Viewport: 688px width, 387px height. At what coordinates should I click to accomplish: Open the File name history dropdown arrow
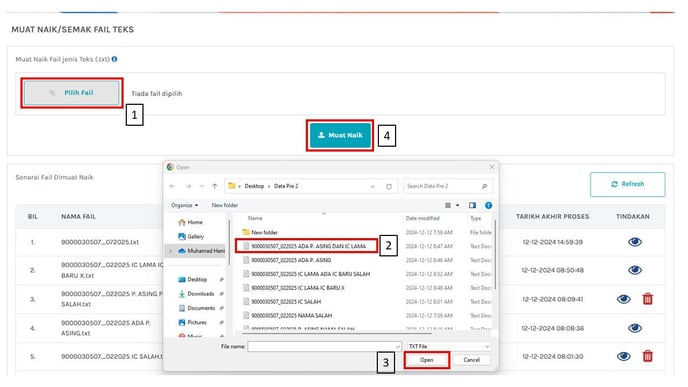click(398, 346)
